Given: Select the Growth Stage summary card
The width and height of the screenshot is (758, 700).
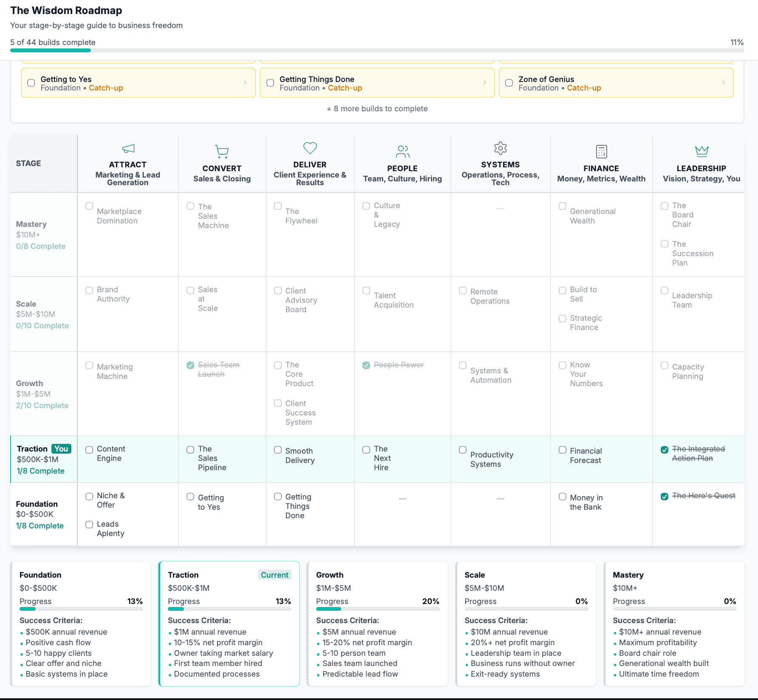Looking at the screenshot, I should tap(378, 624).
